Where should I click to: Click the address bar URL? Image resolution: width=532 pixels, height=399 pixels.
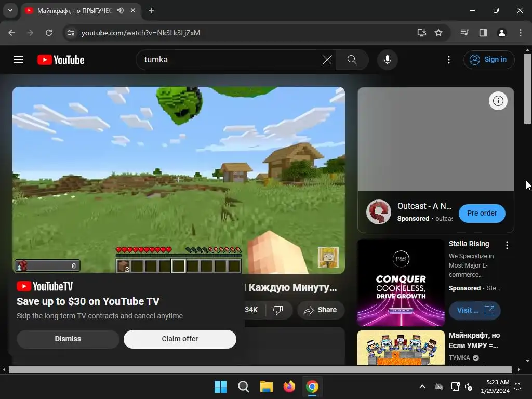(140, 33)
